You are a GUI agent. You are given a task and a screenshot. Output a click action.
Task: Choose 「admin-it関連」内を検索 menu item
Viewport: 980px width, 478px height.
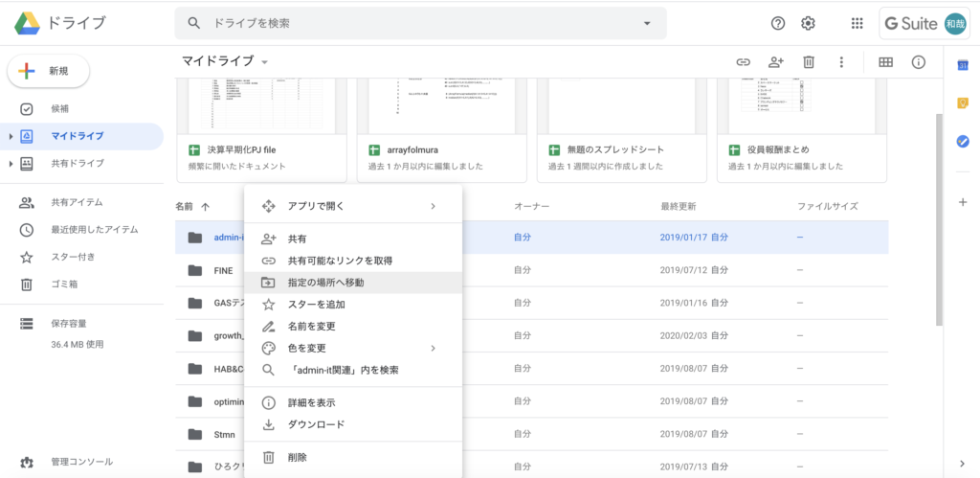(353, 370)
